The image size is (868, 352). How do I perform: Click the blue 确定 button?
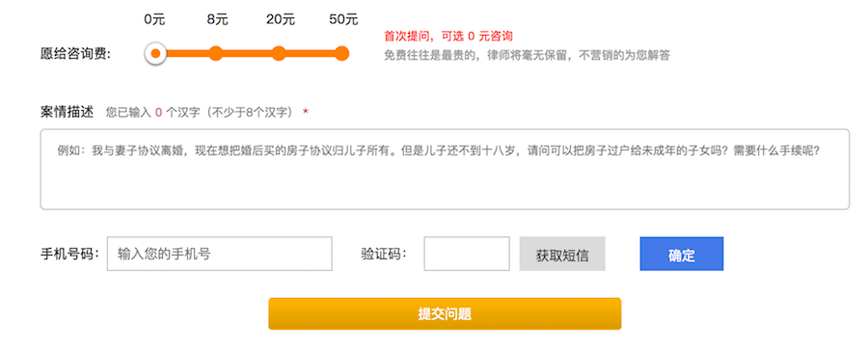click(x=682, y=254)
